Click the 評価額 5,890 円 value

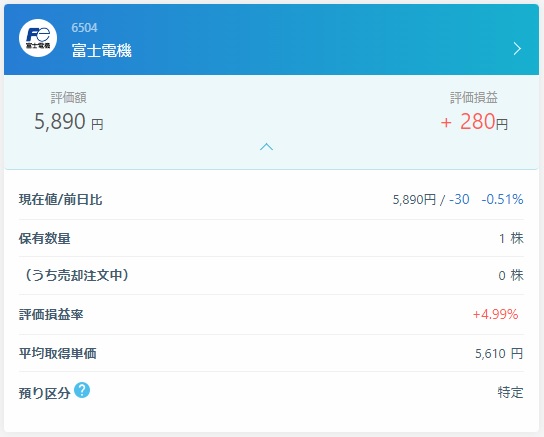tap(69, 122)
